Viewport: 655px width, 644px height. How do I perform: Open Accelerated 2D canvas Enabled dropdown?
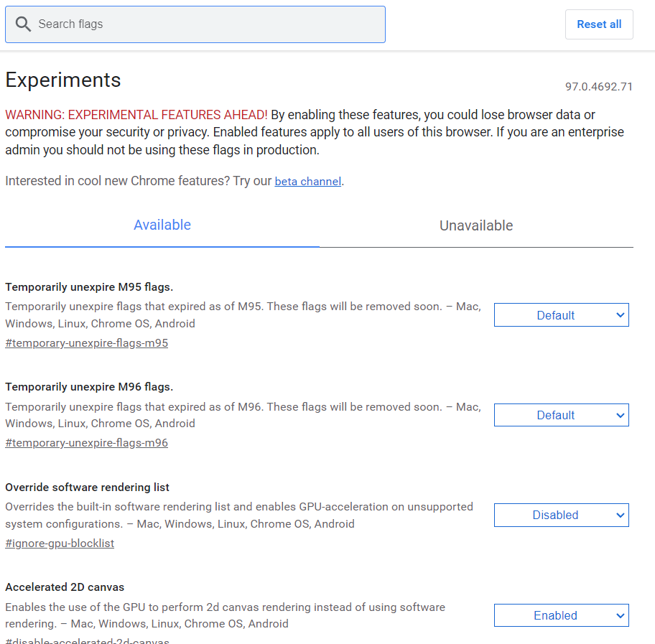(561, 615)
